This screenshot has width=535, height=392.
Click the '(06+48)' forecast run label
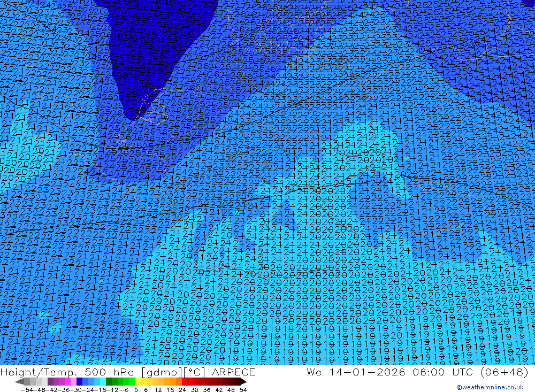click(505, 372)
